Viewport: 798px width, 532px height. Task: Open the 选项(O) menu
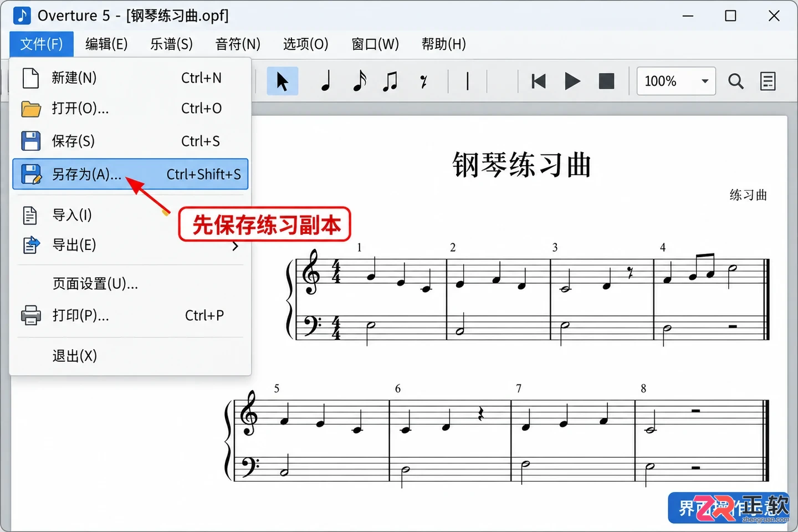pyautogui.click(x=306, y=44)
